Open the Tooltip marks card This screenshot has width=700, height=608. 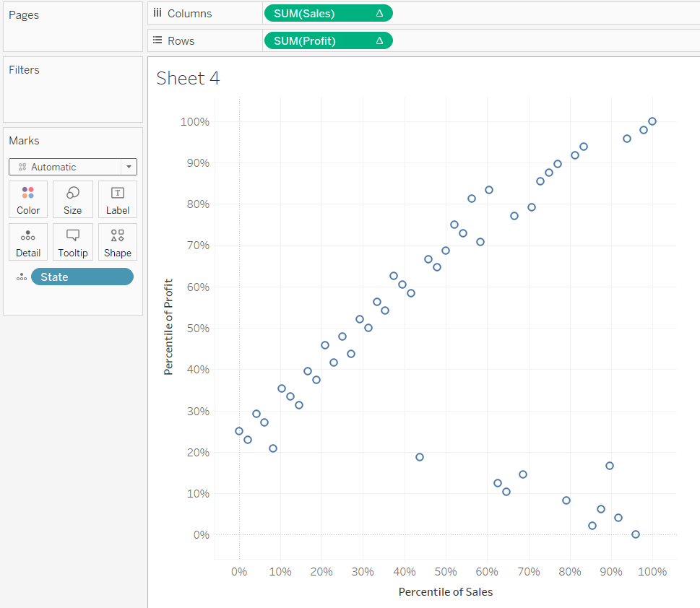point(73,242)
